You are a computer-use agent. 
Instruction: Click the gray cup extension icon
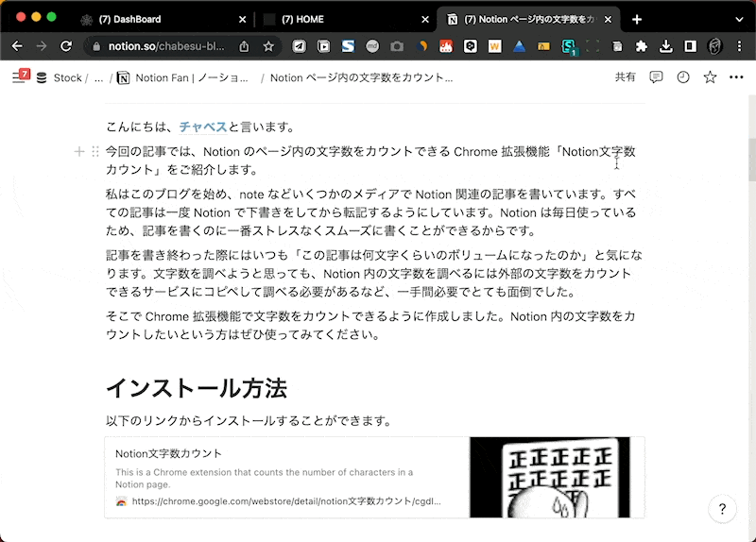point(617,46)
